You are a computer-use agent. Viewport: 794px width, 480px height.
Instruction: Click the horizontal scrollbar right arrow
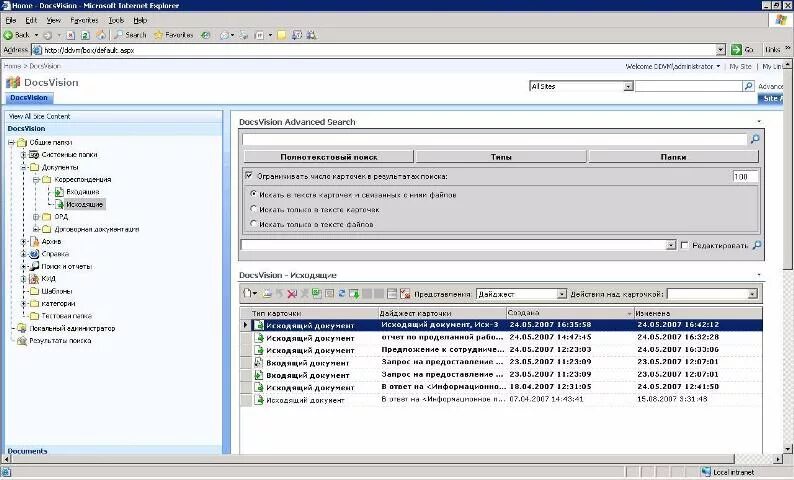point(778,459)
